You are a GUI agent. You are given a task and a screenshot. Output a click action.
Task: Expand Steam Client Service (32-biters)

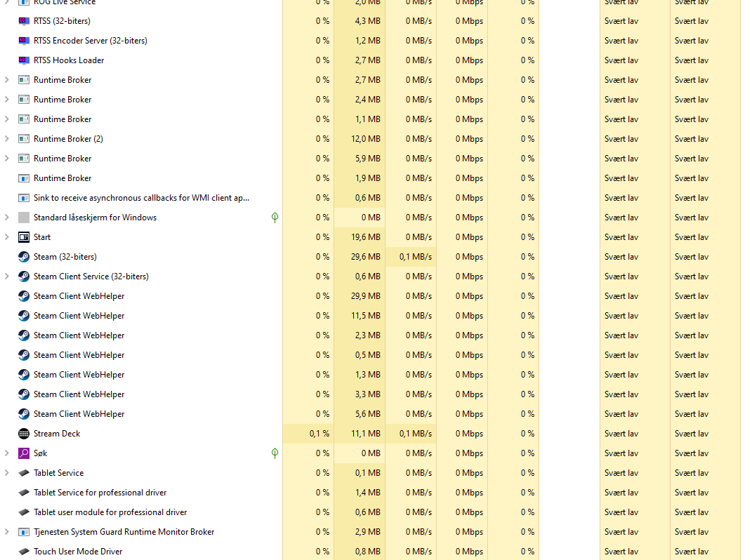click(7, 276)
